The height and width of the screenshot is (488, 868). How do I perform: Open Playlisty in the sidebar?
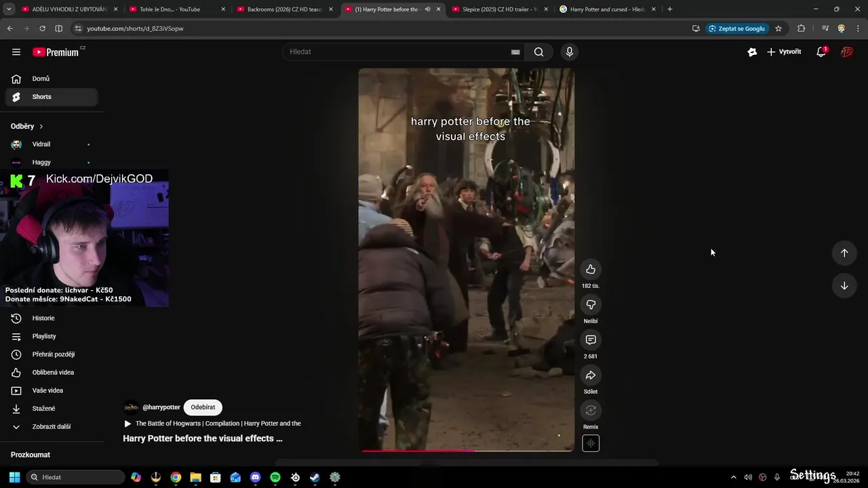point(52,336)
